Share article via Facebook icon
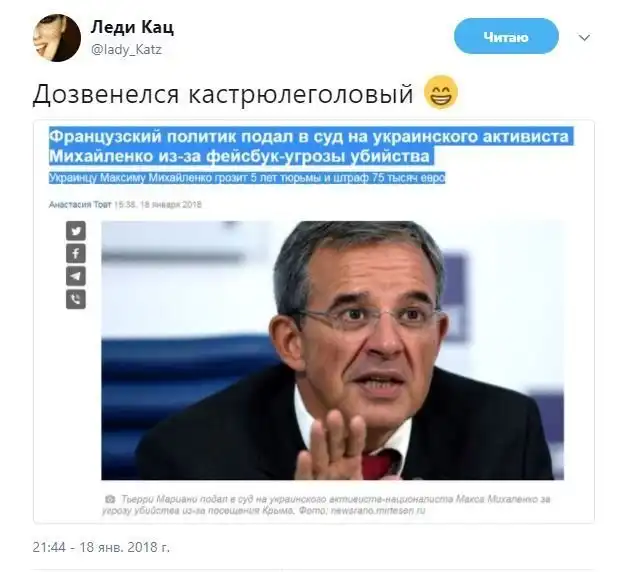This screenshot has width=622, height=572. coord(76,253)
